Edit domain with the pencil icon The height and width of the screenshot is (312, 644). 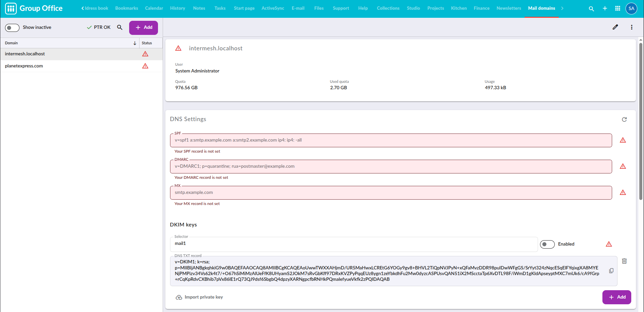pos(615,27)
